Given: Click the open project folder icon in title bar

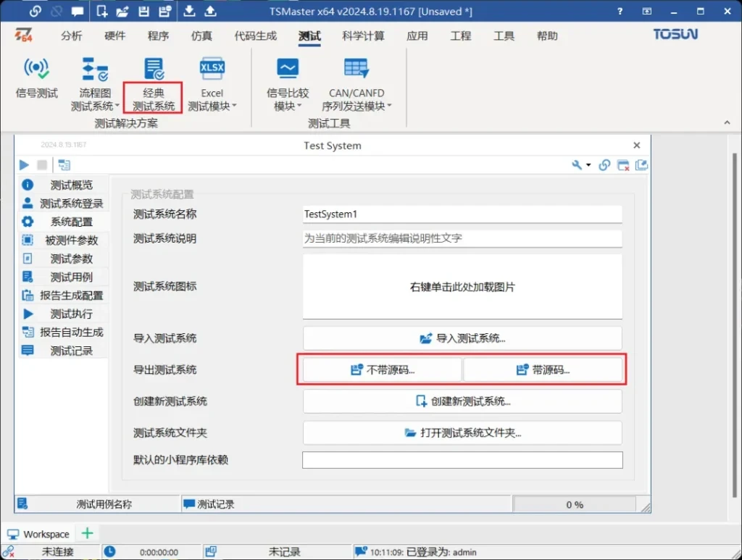Looking at the screenshot, I should (x=122, y=11).
